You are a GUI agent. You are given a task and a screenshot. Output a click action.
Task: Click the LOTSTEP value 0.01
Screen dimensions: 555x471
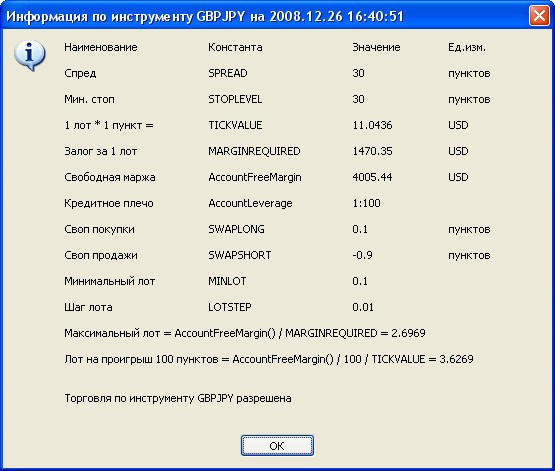(363, 307)
